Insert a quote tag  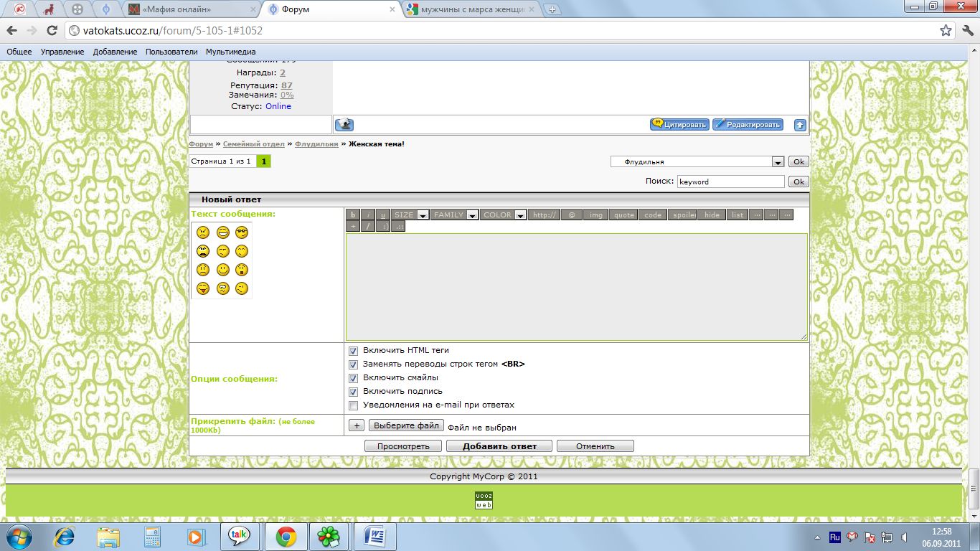point(624,215)
